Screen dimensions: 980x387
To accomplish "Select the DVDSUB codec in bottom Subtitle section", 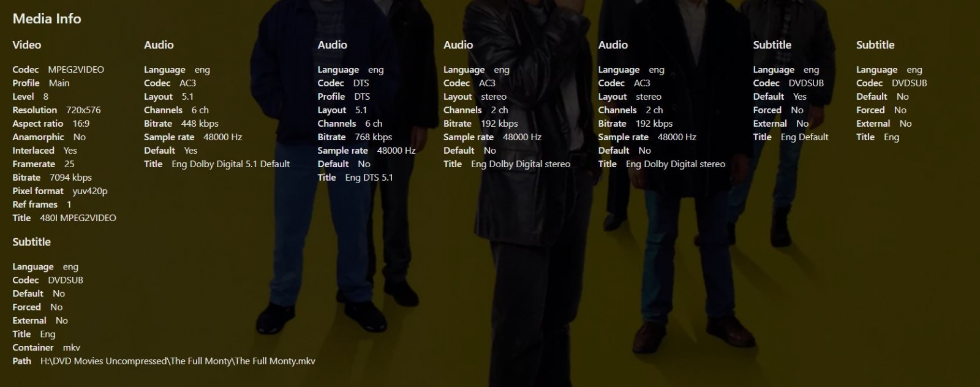I will [66, 280].
